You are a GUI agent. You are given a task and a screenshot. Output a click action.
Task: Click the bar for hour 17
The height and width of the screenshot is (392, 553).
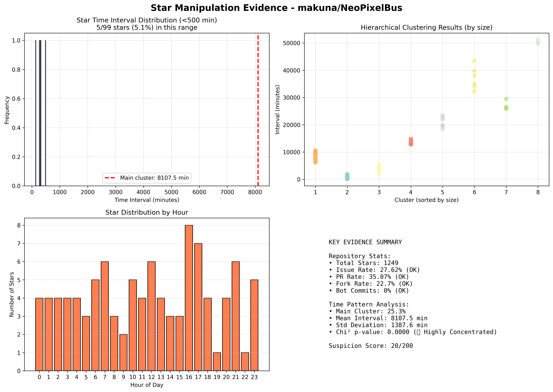click(x=198, y=307)
